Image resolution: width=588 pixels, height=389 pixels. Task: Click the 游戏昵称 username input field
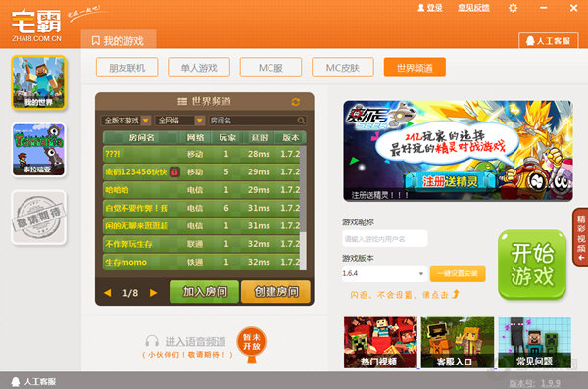click(x=385, y=238)
